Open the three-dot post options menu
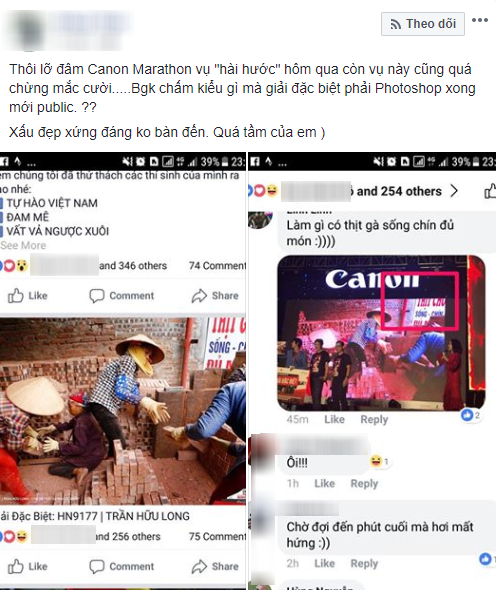 [480, 20]
